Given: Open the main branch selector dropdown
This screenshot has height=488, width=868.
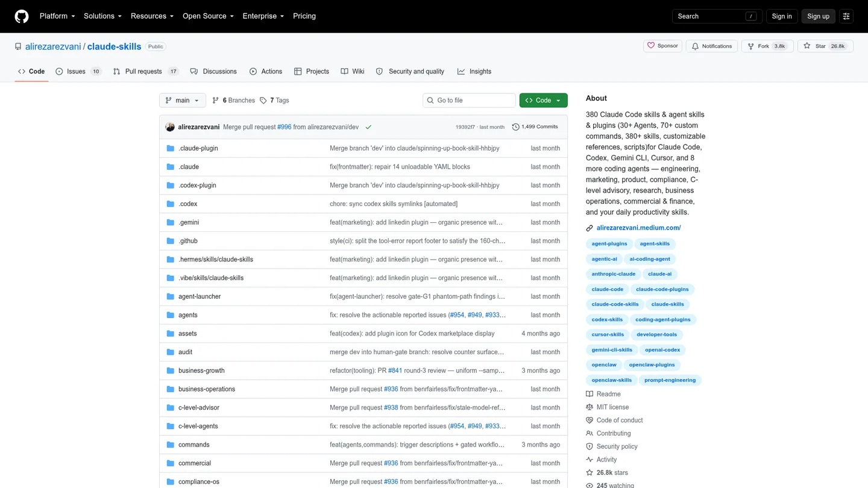Looking at the screenshot, I should (183, 101).
